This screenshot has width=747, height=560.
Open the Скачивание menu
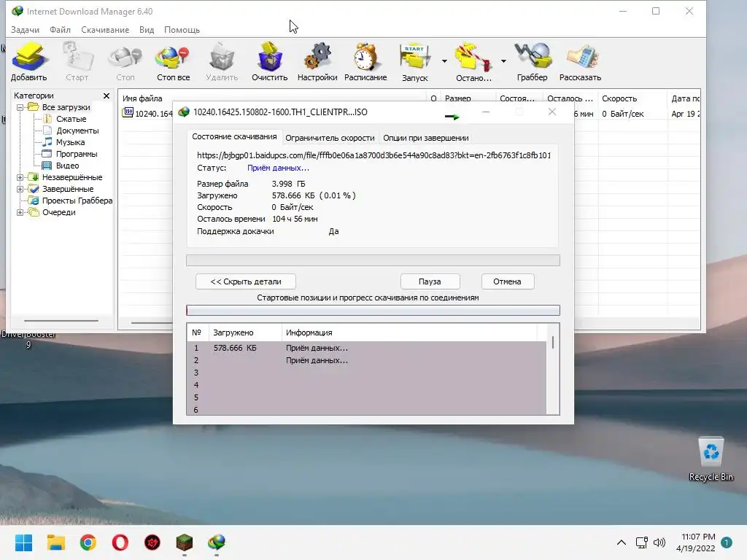(x=105, y=29)
